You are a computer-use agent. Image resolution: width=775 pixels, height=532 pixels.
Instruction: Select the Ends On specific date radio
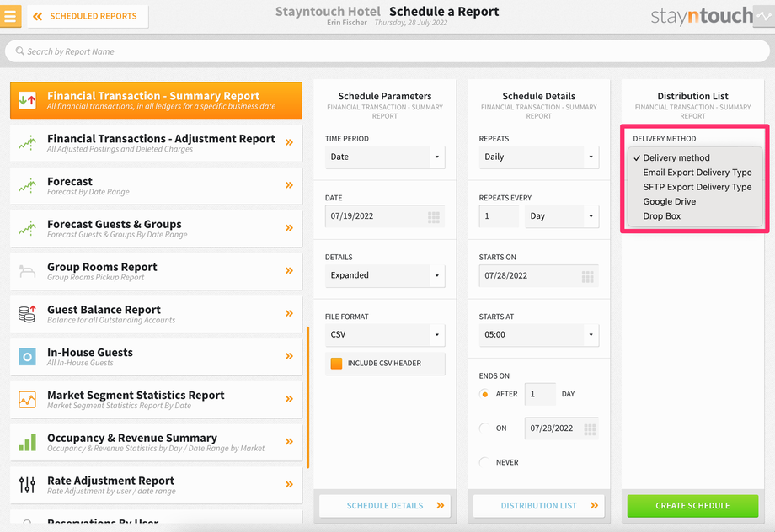(x=484, y=428)
